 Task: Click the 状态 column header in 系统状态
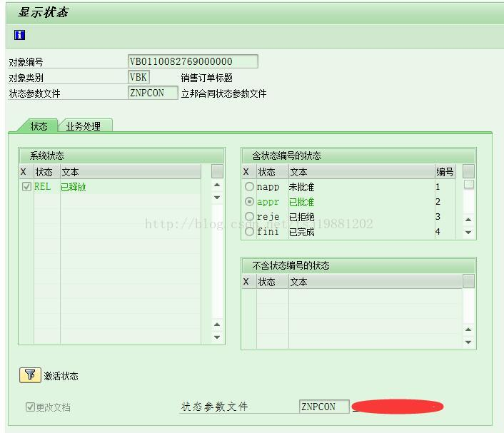coord(47,172)
